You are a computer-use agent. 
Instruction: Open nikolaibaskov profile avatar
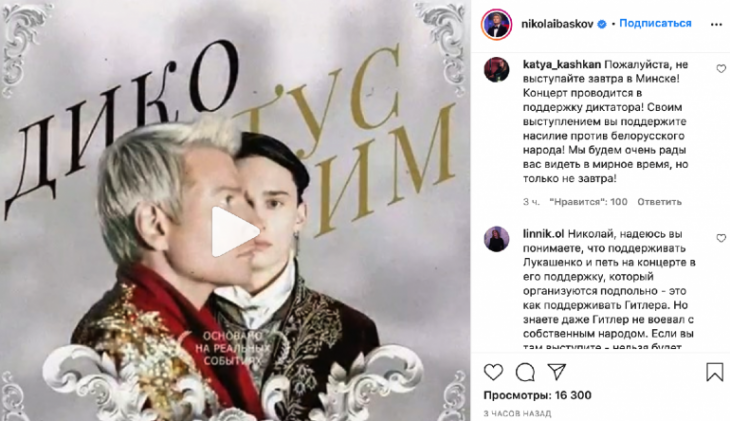coord(496,24)
